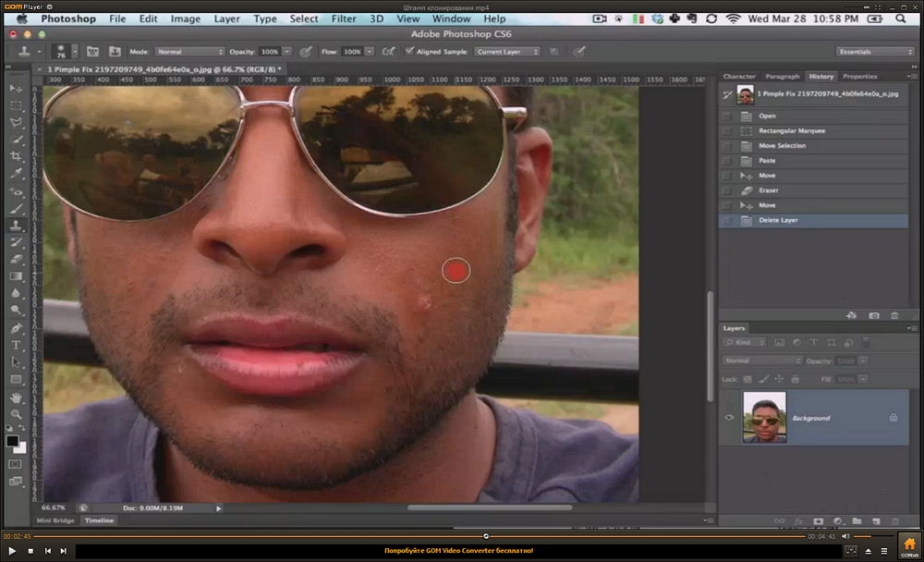Open the Timeline panel tab
The height and width of the screenshot is (562, 924).
(x=99, y=520)
